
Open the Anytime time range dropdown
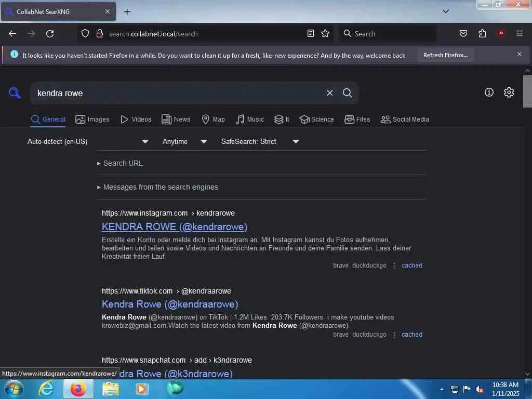[184, 141]
